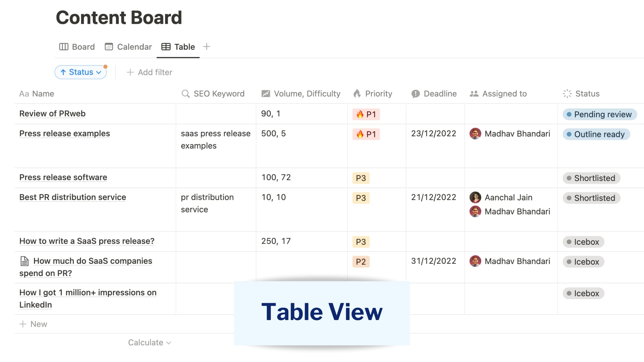Open the Press release examples page
The width and height of the screenshot is (644, 362).
[65, 134]
